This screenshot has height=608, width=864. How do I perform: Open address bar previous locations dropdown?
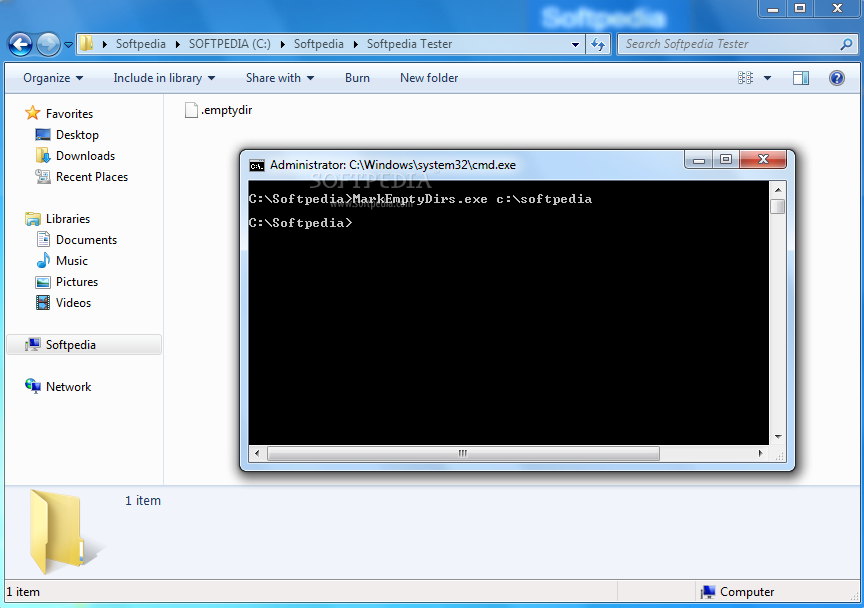[575, 44]
